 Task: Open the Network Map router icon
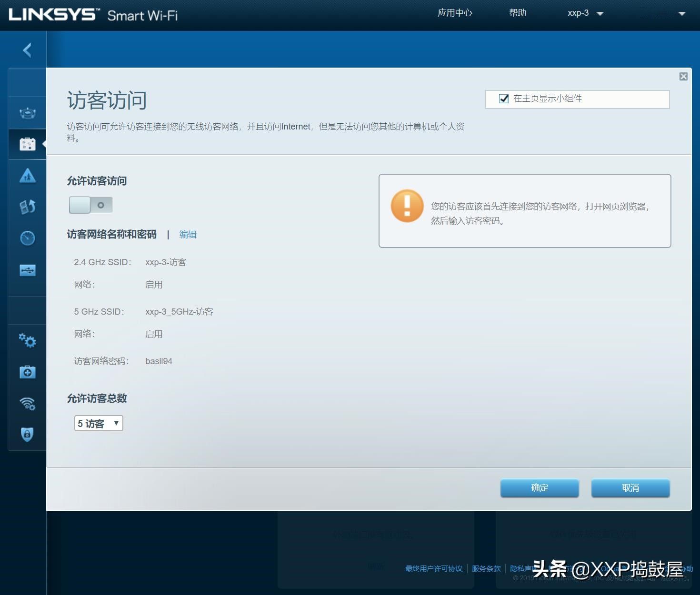tap(28, 113)
